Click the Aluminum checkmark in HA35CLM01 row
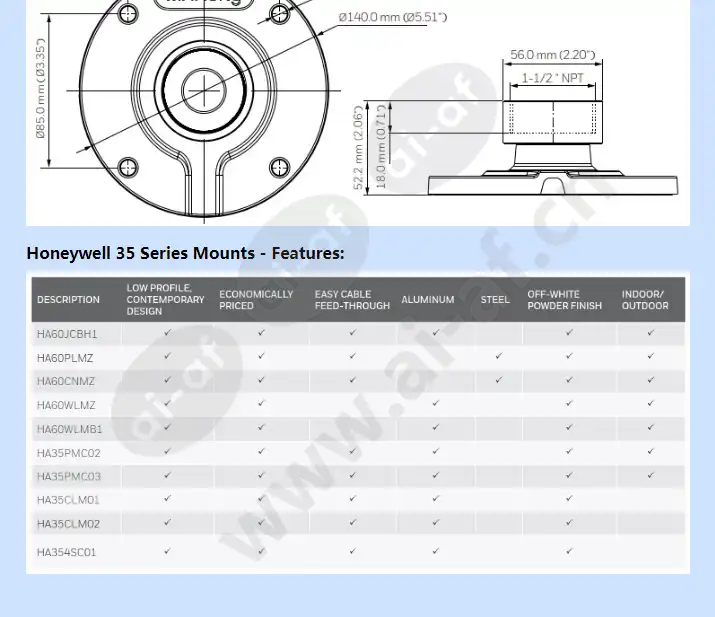Image resolution: width=715 pixels, height=617 pixels. click(435, 498)
